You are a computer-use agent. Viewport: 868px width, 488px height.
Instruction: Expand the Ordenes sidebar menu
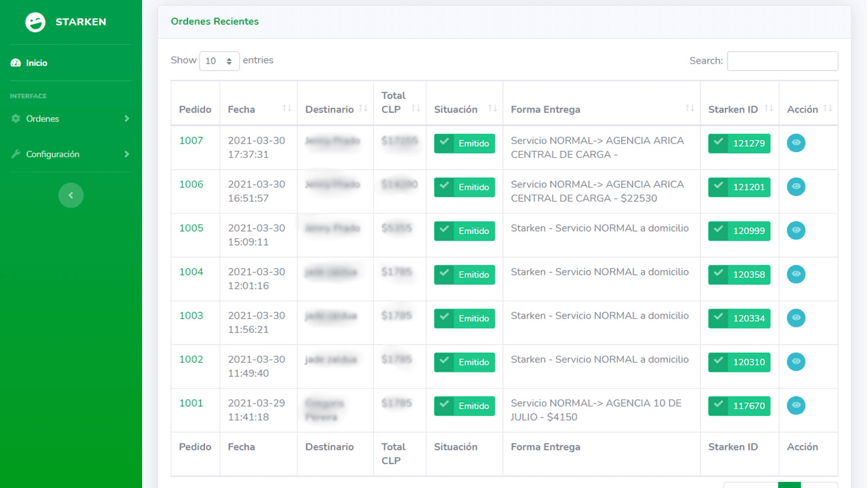pyautogui.click(x=71, y=119)
